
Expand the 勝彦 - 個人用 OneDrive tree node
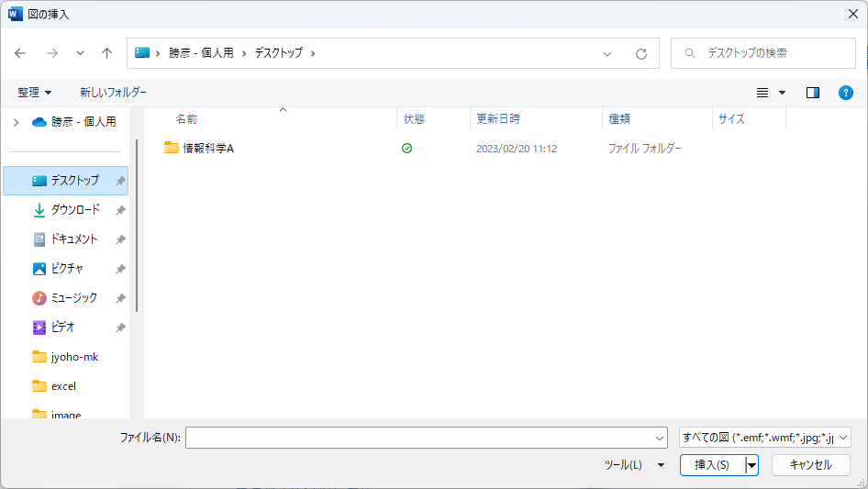point(16,122)
